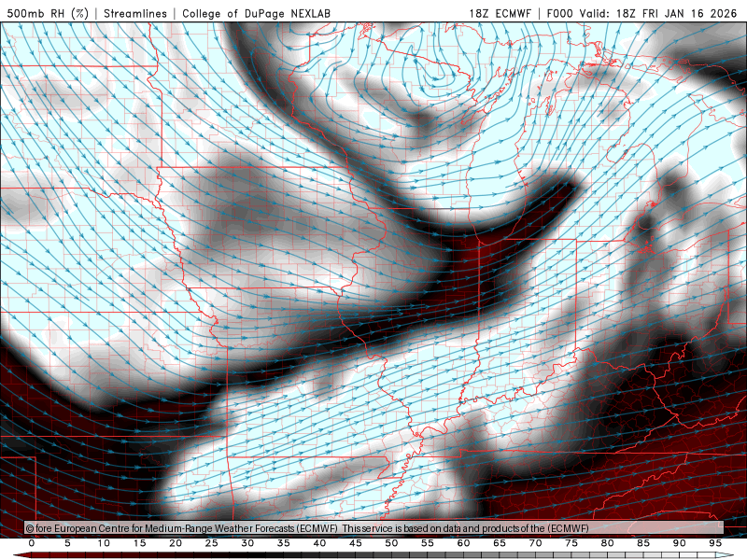This screenshot has height=560, width=747.
Task: Click the "50" label on the RH scale
Action: point(391,543)
